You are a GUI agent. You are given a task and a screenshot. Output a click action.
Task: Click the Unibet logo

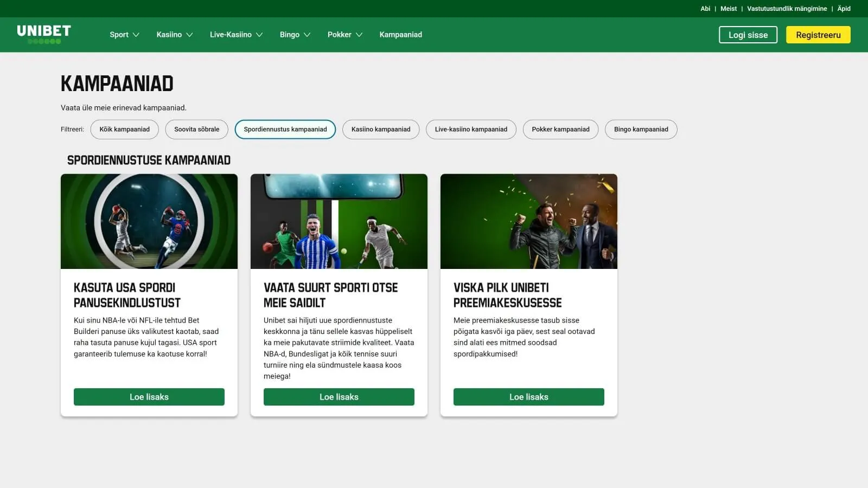(44, 34)
